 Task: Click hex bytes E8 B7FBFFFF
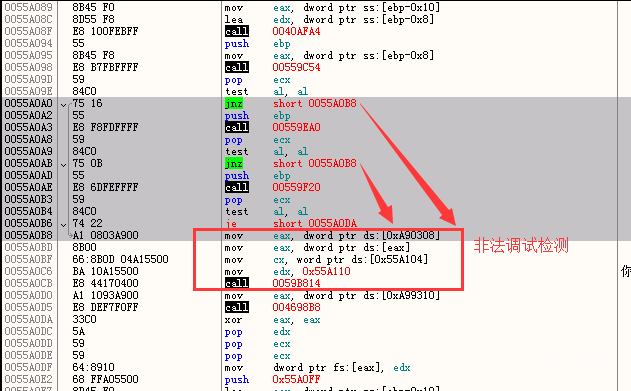(x=105, y=67)
